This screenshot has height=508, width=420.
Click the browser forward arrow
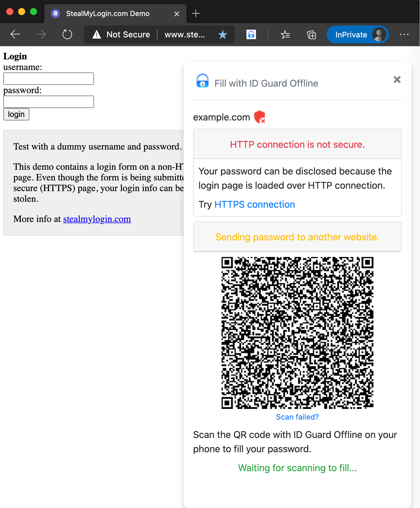tap(41, 34)
